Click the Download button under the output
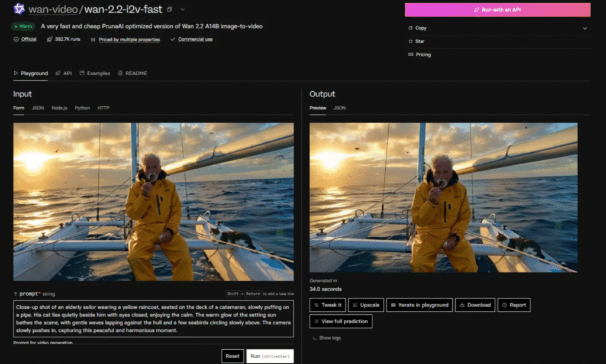The width and height of the screenshot is (606, 364). coord(475,305)
